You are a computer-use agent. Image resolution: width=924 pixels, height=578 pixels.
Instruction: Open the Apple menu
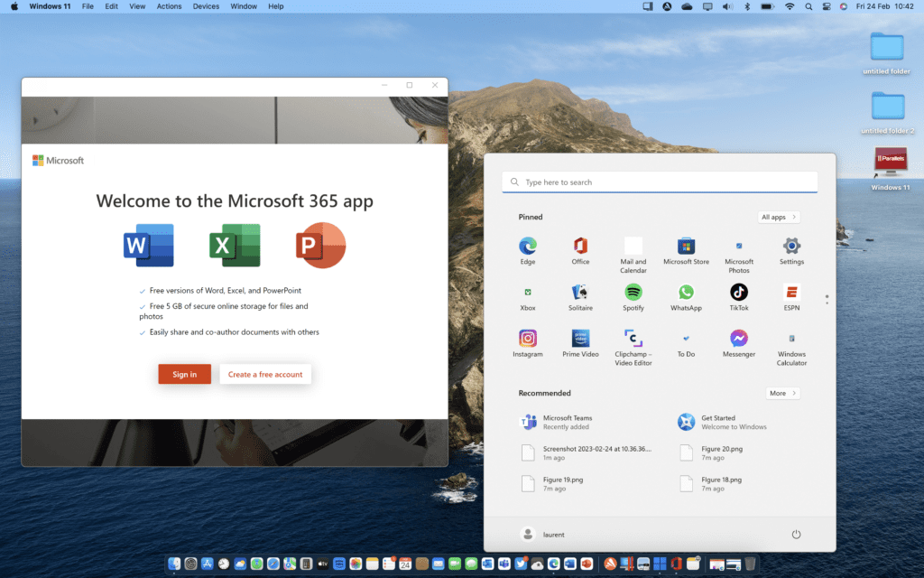(14, 6)
